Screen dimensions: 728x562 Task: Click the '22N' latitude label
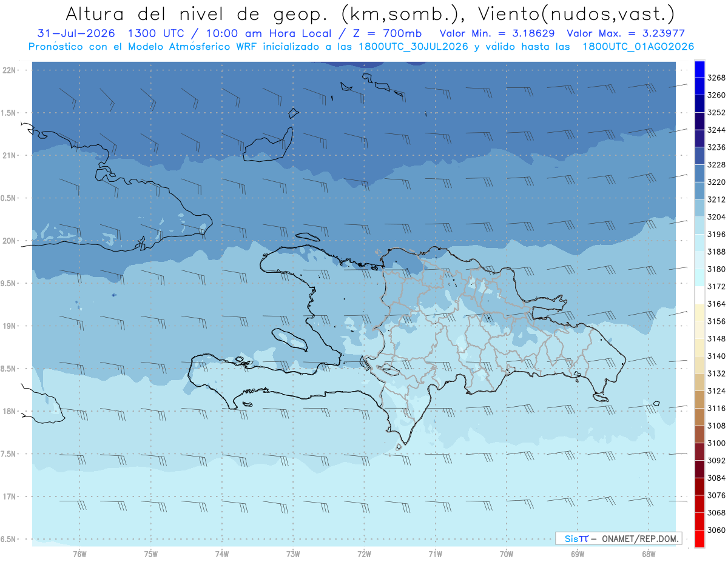pyautogui.click(x=8, y=70)
